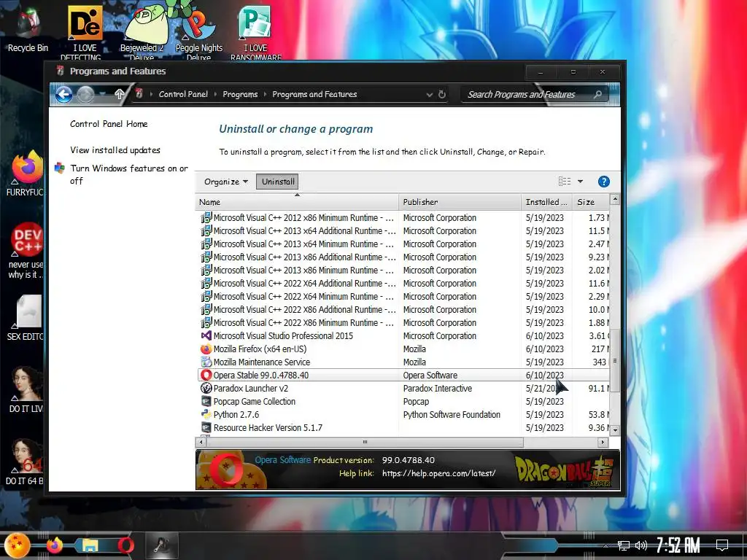Viewport: 747px width, 560px height.
Task: Click the view options icon
Action: (565, 182)
